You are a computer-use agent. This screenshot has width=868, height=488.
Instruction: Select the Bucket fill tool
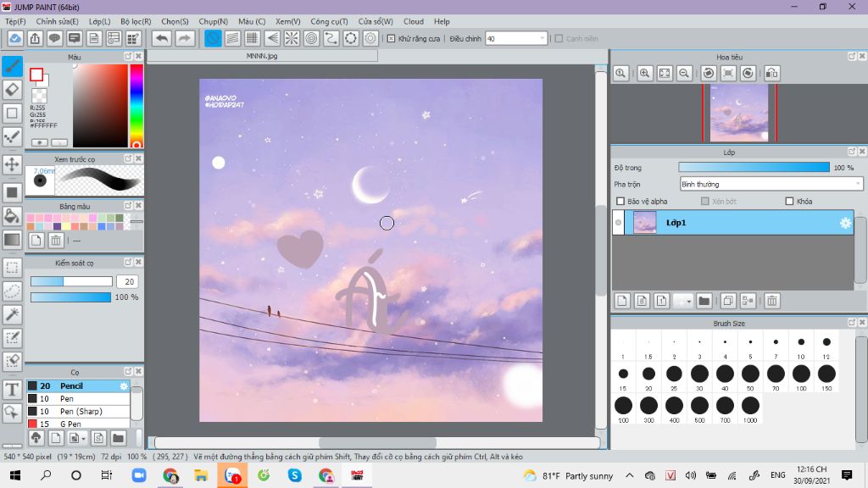(x=12, y=216)
